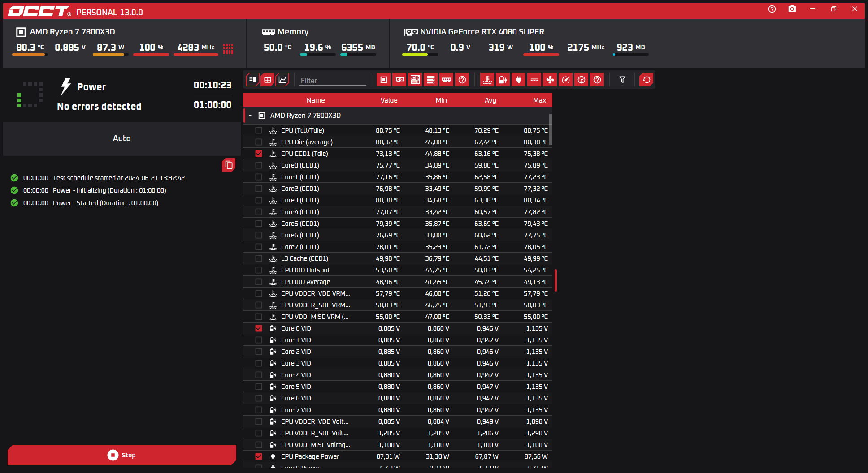Sort by the Min column header

[441, 100]
